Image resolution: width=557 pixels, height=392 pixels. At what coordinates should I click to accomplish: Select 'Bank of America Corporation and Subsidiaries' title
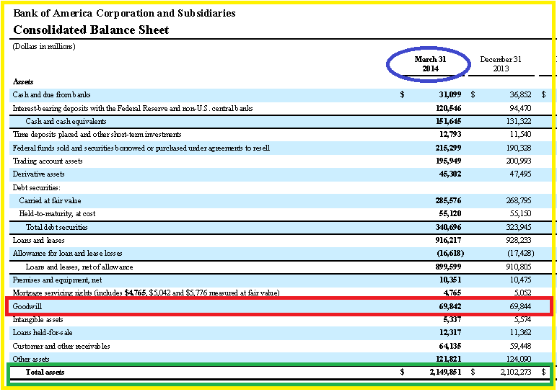124,13
